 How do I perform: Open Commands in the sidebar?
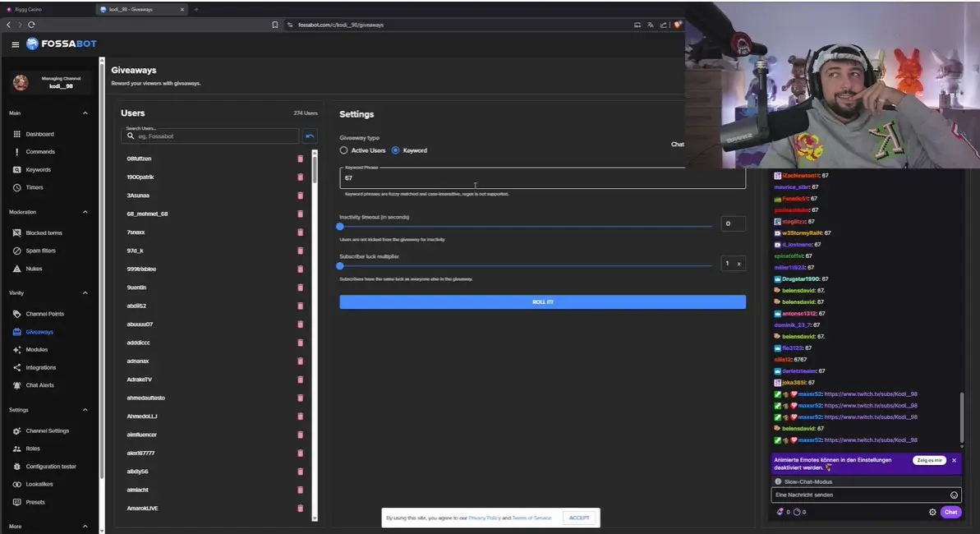pyautogui.click(x=40, y=151)
